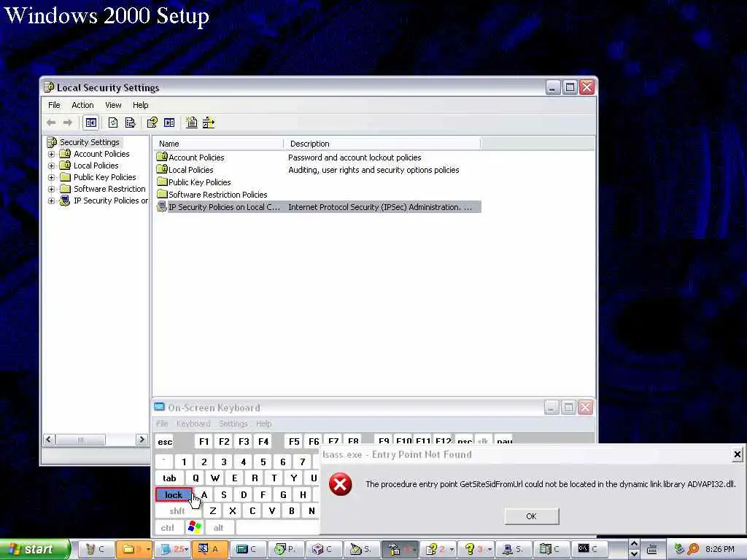Expand Account Policies node in the tree
Viewport: 747px width, 560px height.
pyautogui.click(x=52, y=154)
